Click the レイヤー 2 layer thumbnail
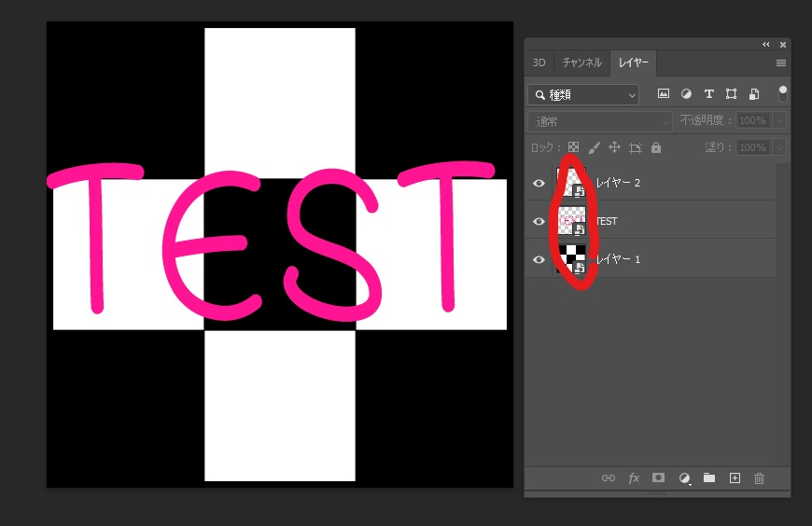This screenshot has width=812, height=526. tap(571, 183)
